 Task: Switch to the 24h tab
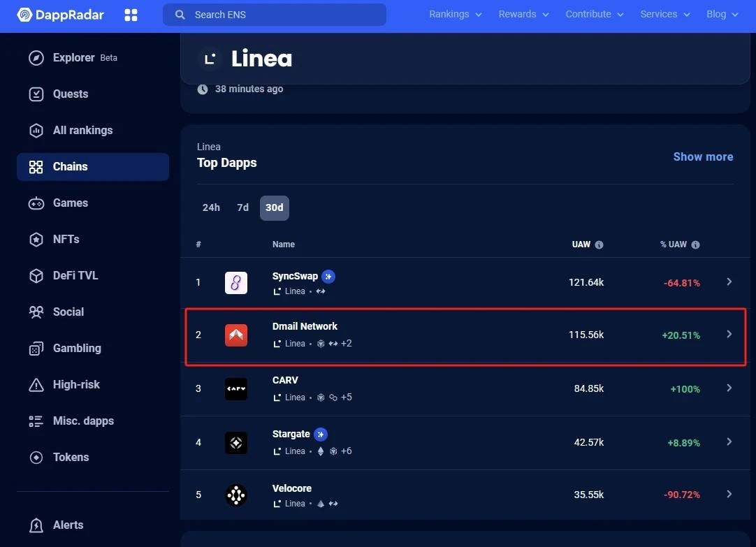pos(211,207)
